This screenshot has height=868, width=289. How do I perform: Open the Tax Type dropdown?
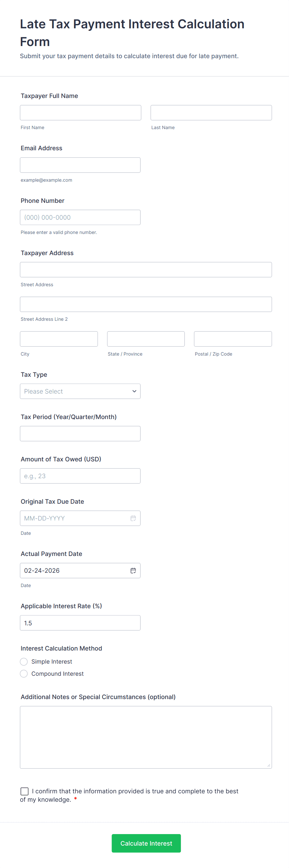[x=80, y=391]
